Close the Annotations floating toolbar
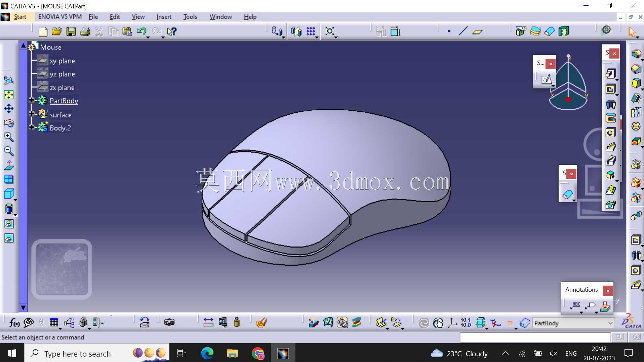This screenshot has height=362, width=644. (608, 291)
